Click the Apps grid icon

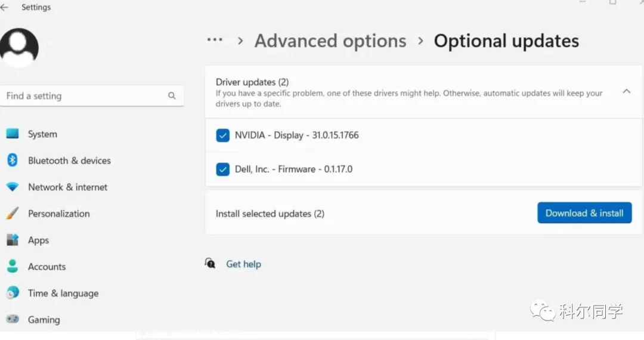(13, 240)
